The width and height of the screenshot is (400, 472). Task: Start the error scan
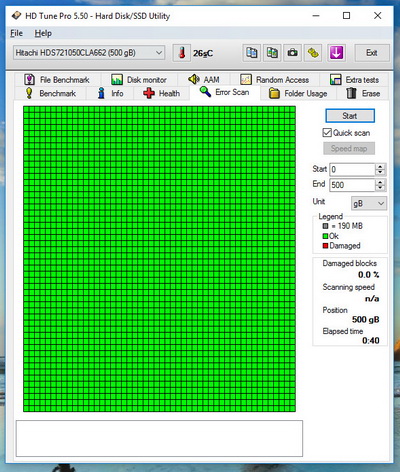click(350, 116)
